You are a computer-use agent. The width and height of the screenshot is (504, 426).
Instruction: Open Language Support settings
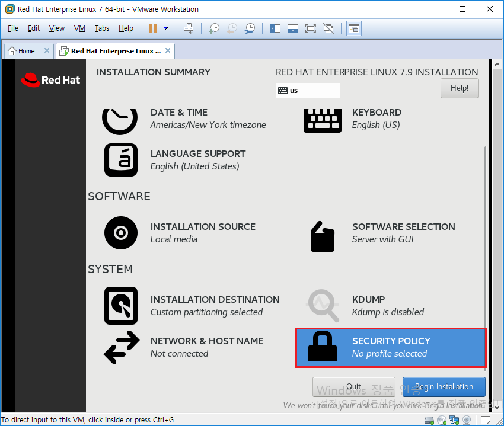pyautogui.click(x=198, y=154)
